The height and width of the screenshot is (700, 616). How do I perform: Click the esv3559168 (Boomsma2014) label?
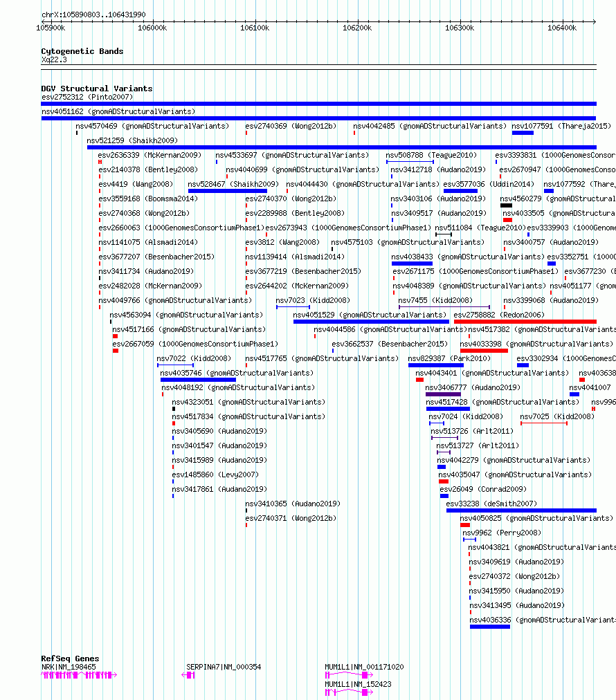coord(148,199)
